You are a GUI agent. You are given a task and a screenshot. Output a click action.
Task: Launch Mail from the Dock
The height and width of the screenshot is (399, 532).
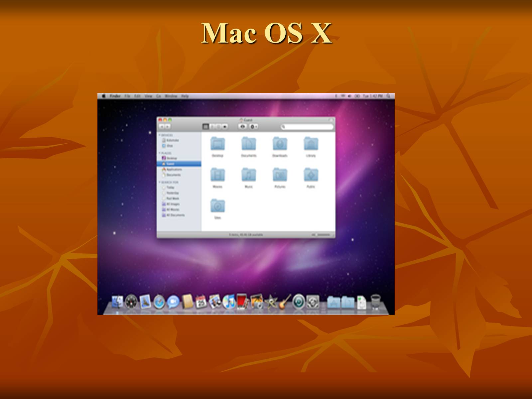[145, 302]
